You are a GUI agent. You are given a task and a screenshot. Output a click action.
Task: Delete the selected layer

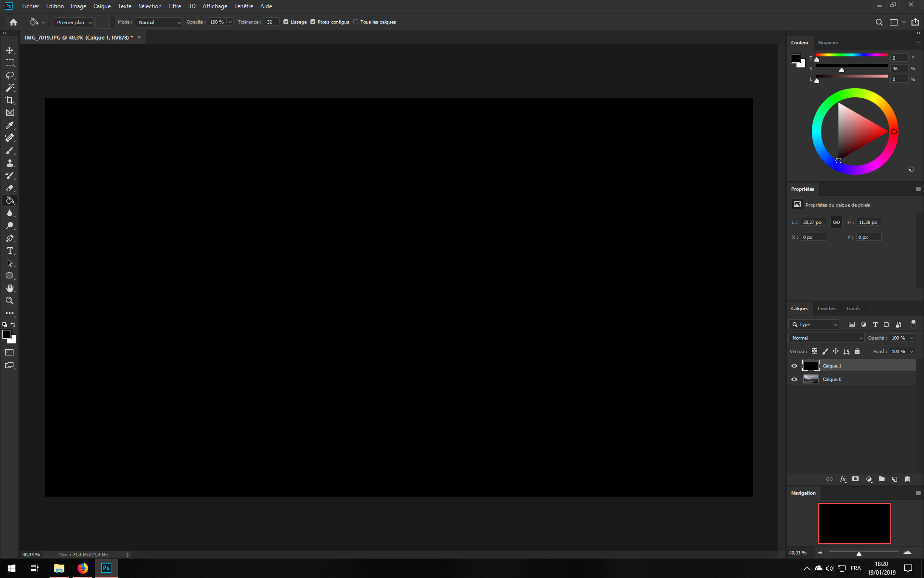[x=908, y=479]
